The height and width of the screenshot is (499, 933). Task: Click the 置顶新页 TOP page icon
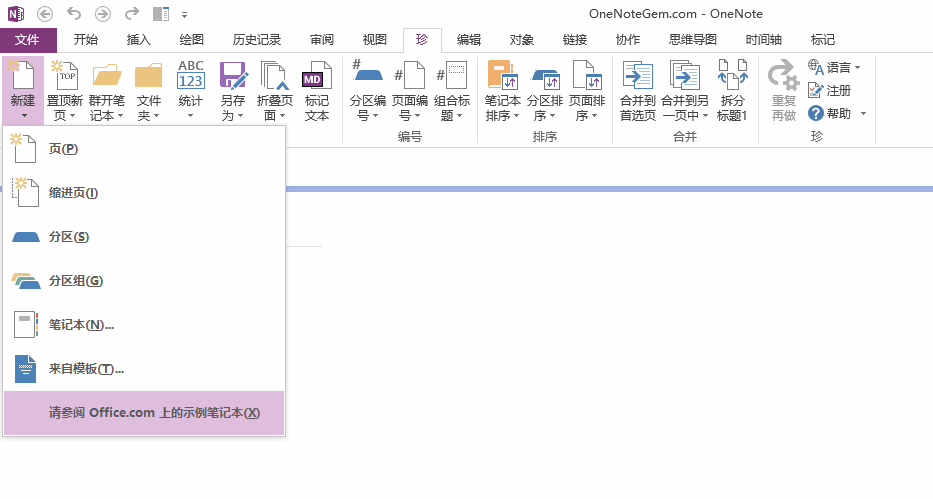pos(64,75)
